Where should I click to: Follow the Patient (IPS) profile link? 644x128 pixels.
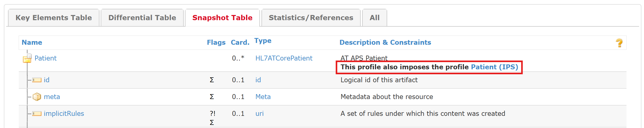tap(494, 67)
